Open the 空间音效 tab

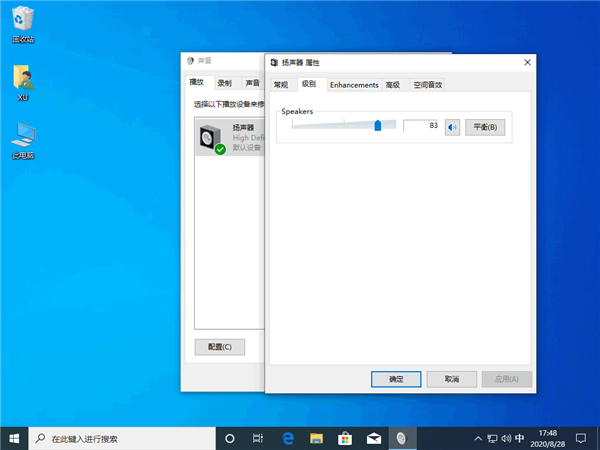[427, 85]
